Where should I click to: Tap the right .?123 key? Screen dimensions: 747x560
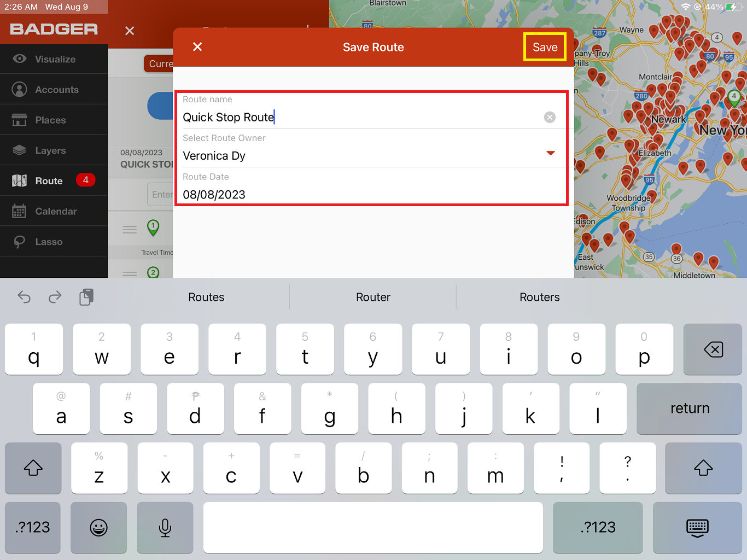[598, 527]
